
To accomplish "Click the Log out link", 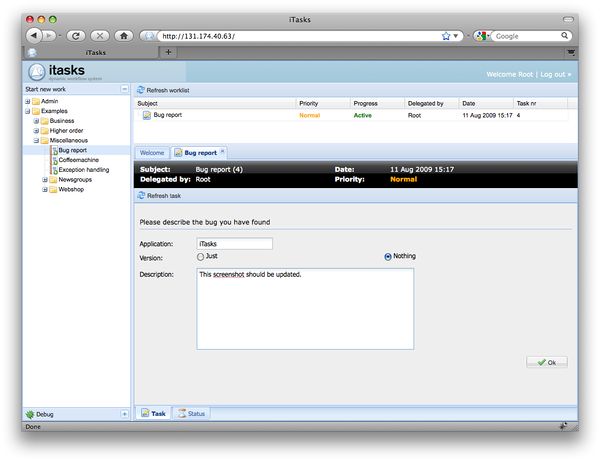I will (x=555, y=74).
